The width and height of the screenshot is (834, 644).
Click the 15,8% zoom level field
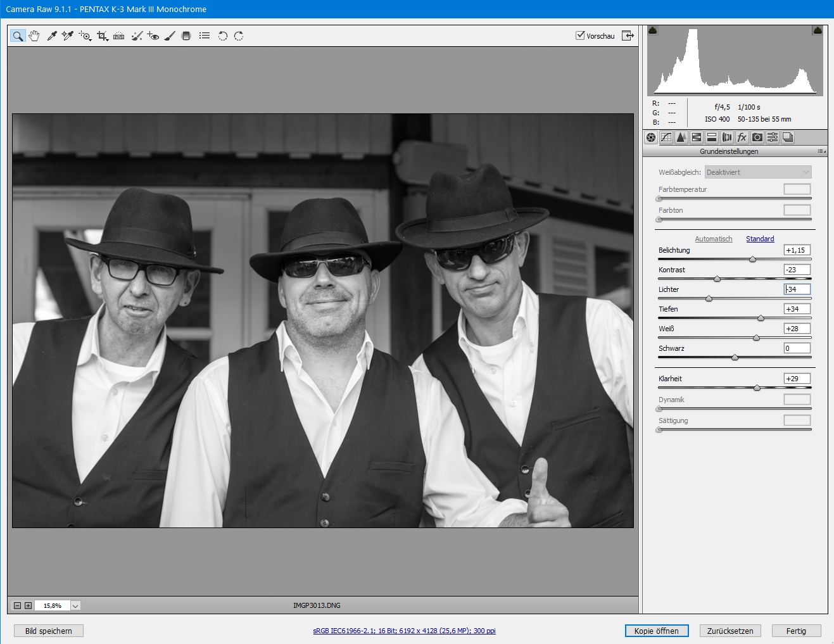pos(53,606)
